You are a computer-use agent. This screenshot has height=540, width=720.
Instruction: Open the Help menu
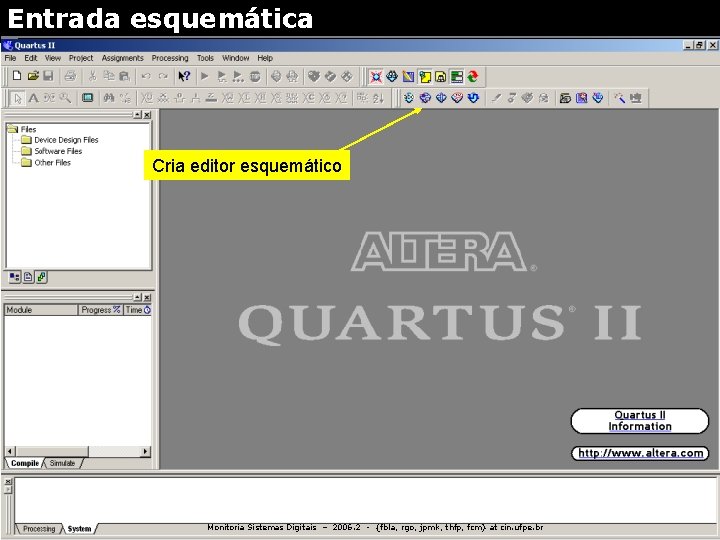point(265,58)
